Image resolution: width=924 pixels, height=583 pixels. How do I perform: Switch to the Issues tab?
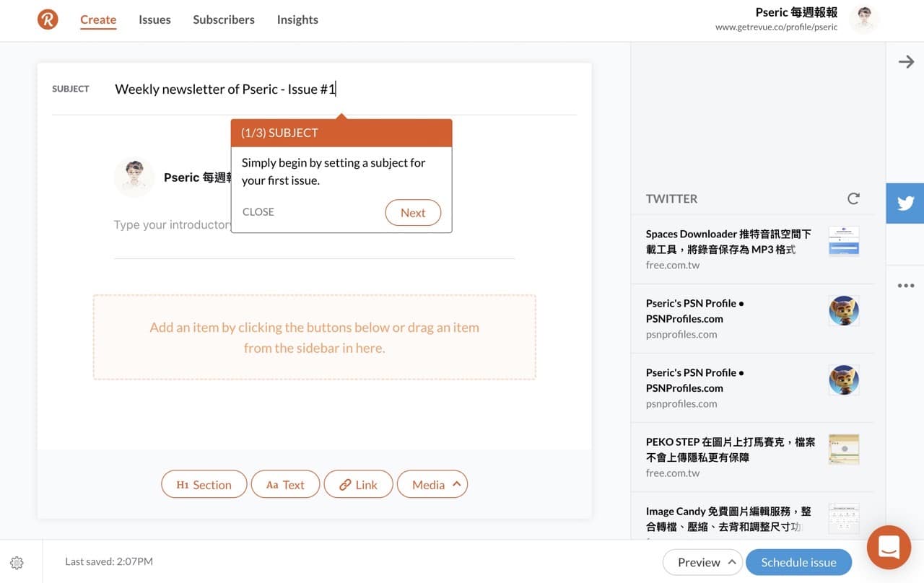pyautogui.click(x=154, y=19)
